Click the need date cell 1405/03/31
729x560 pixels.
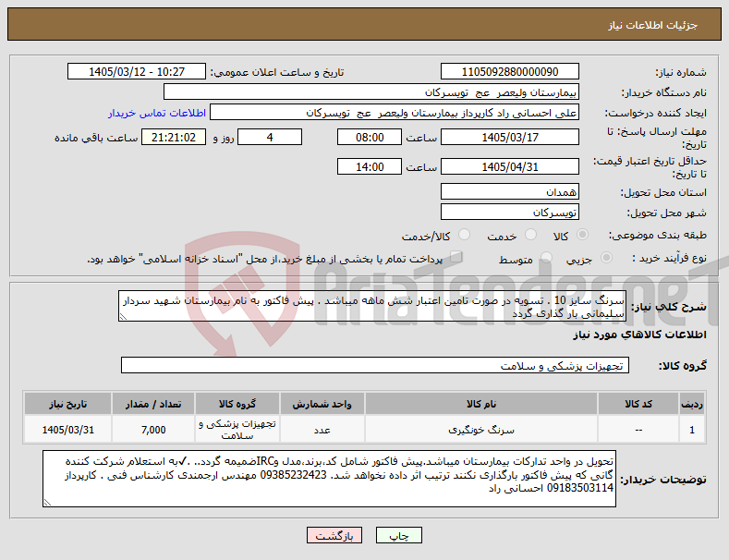[x=67, y=430]
